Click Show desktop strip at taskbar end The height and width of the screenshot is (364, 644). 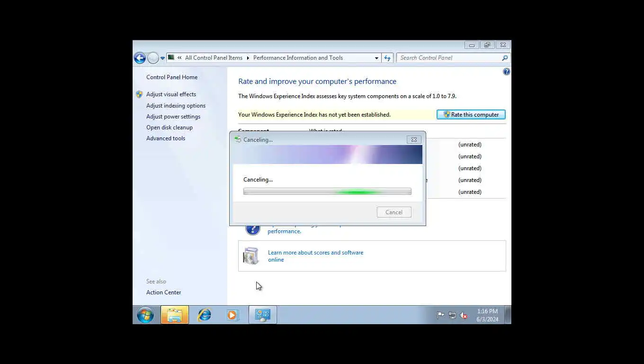pyautogui.click(x=508, y=315)
